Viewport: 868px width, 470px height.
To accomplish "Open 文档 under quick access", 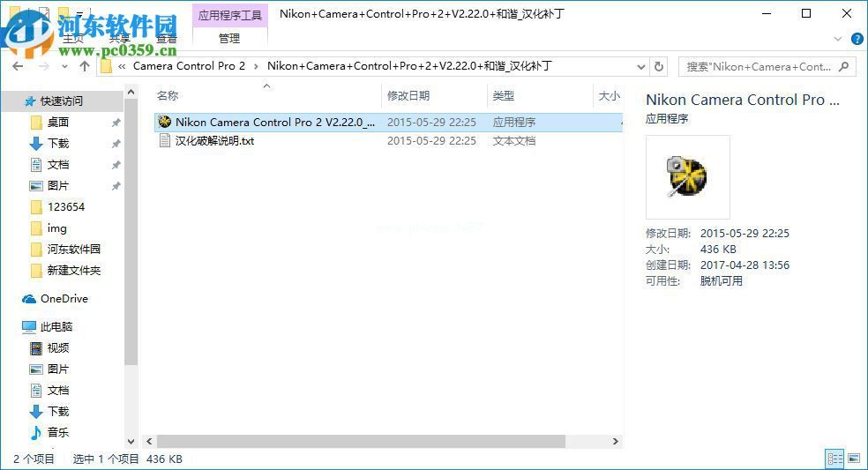I will point(58,164).
